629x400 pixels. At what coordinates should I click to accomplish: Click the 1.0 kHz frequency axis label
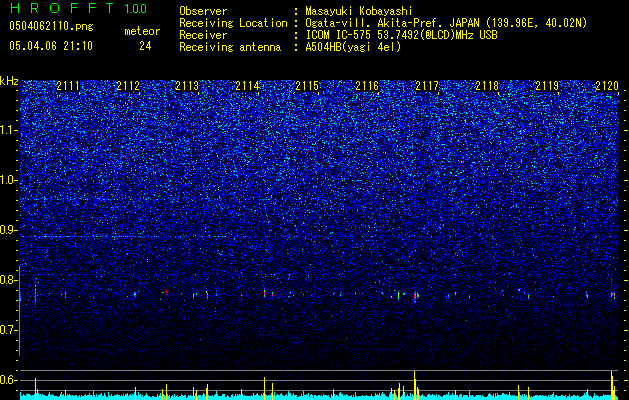point(9,180)
